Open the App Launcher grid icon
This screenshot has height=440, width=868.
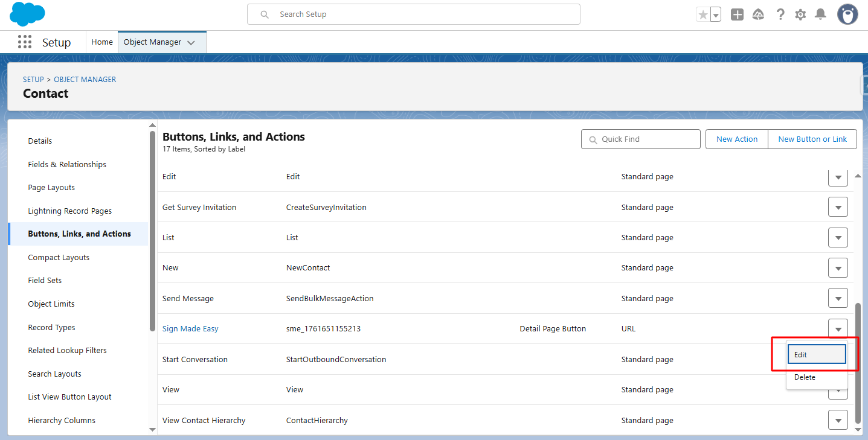click(x=25, y=42)
